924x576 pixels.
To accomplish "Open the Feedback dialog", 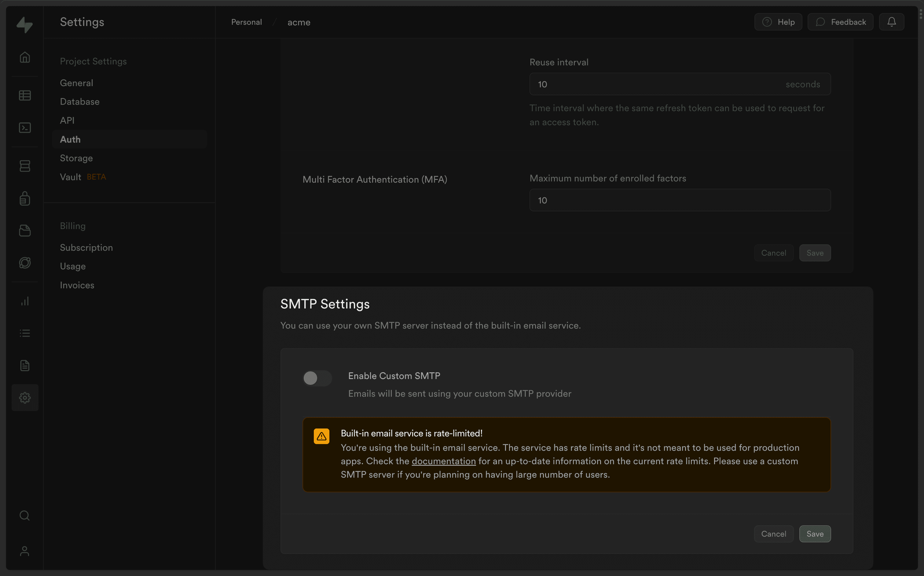I will click(x=840, y=22).
